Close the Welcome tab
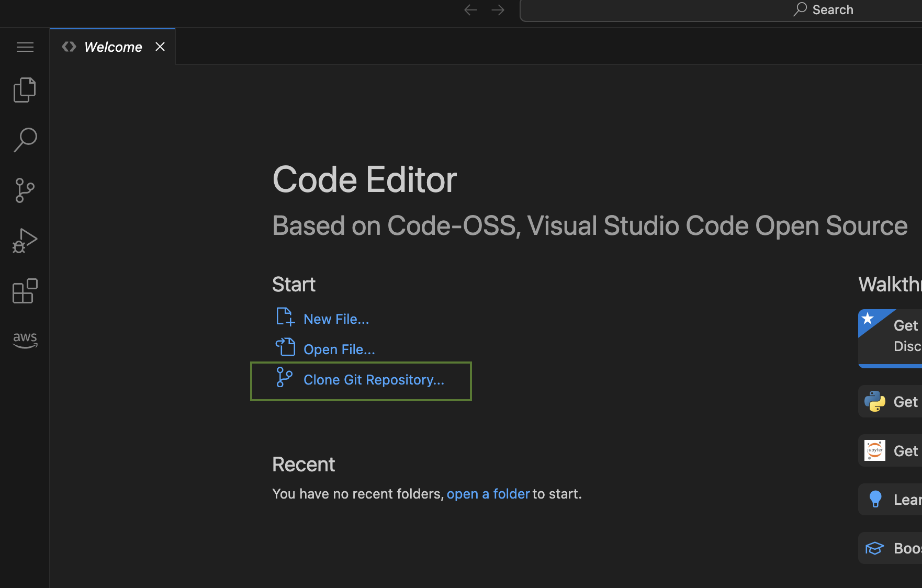This screenshot has width=922, height=588. [160, 47]
